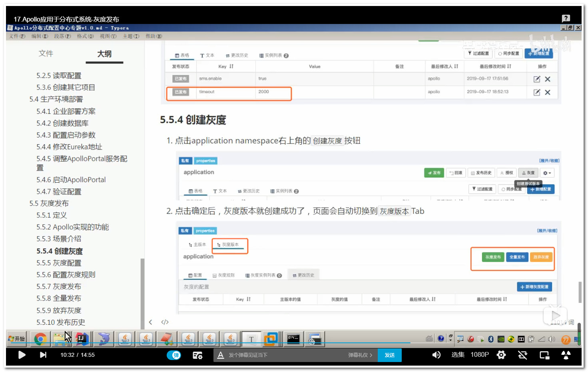Viewport: 588px width, 372px height.
Task: Open the 编辑(E) menu
Action: (x=40, y=36)
